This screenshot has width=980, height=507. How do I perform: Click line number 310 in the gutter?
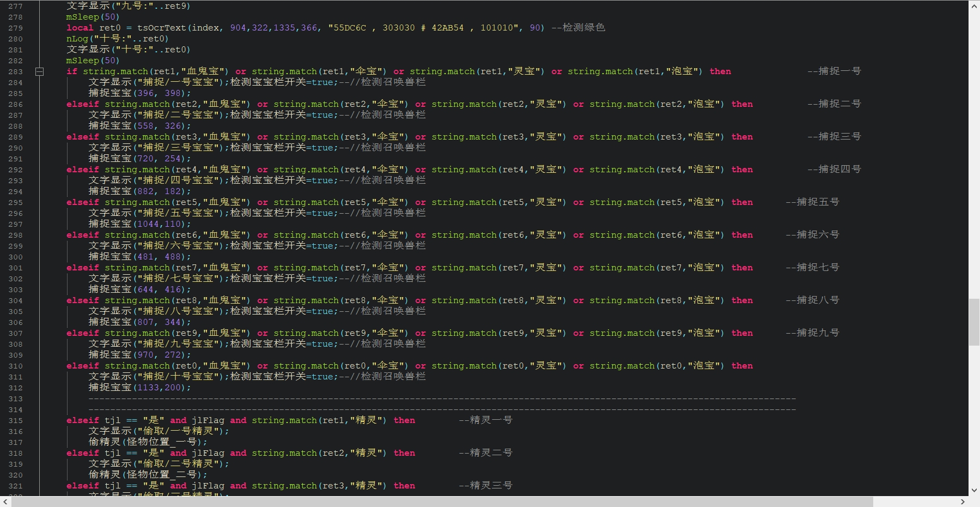point(16,366)
